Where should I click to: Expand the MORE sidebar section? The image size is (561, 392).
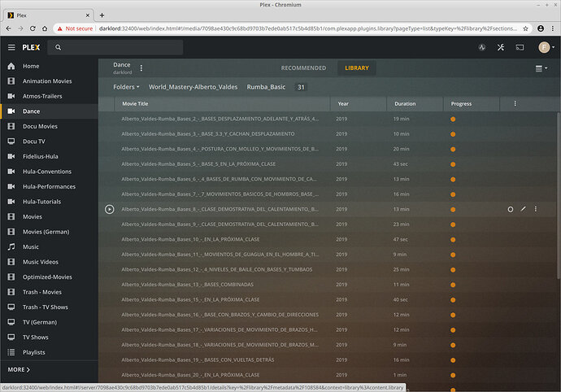click(x=19, y=369)
